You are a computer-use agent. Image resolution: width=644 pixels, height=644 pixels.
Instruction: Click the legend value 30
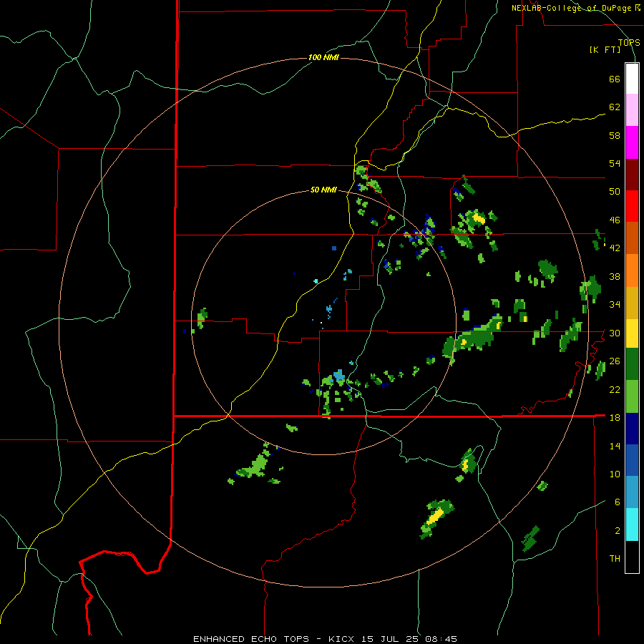pyautogui.click(x=615, y=333)
